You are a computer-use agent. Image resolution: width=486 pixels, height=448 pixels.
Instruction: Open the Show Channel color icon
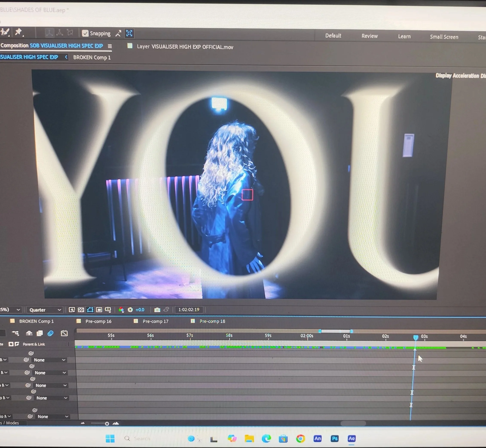click(x=121, y=310)
